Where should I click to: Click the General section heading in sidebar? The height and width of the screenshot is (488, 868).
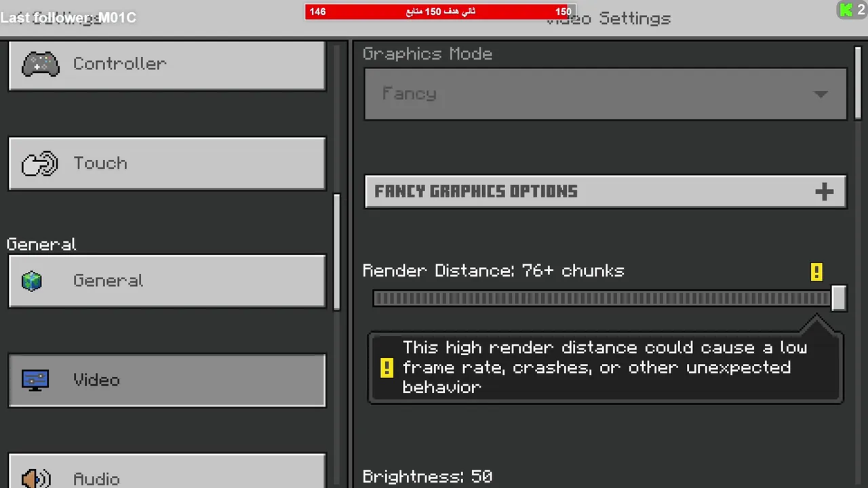click(x=41, y=245)
